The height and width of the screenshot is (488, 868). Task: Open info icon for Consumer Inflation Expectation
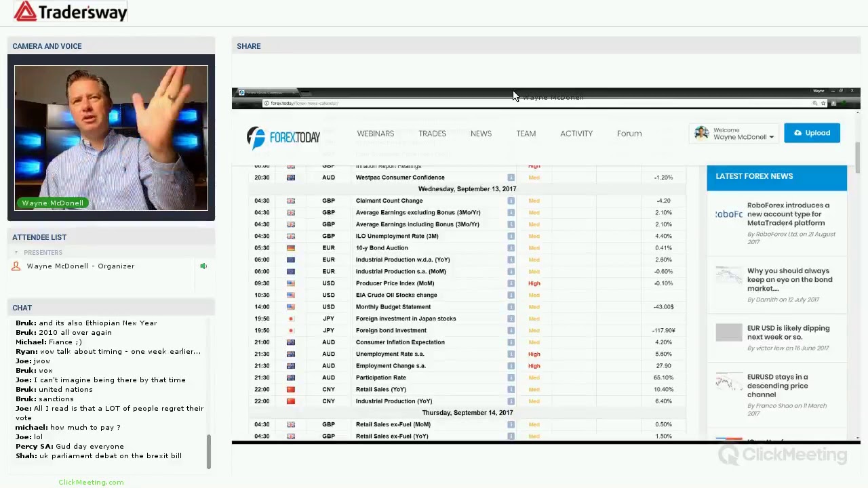tap(511, 342)
